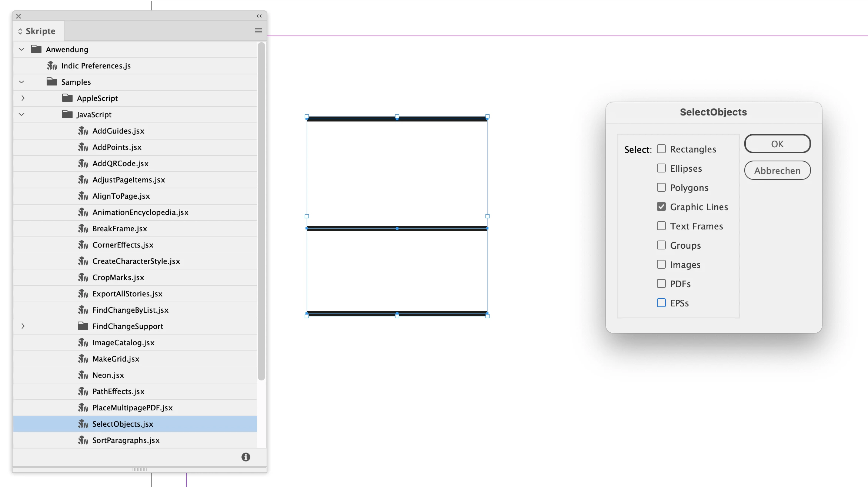Open the Skripte panel hamburger menu
868x487 pixels.
click(258, 31)
